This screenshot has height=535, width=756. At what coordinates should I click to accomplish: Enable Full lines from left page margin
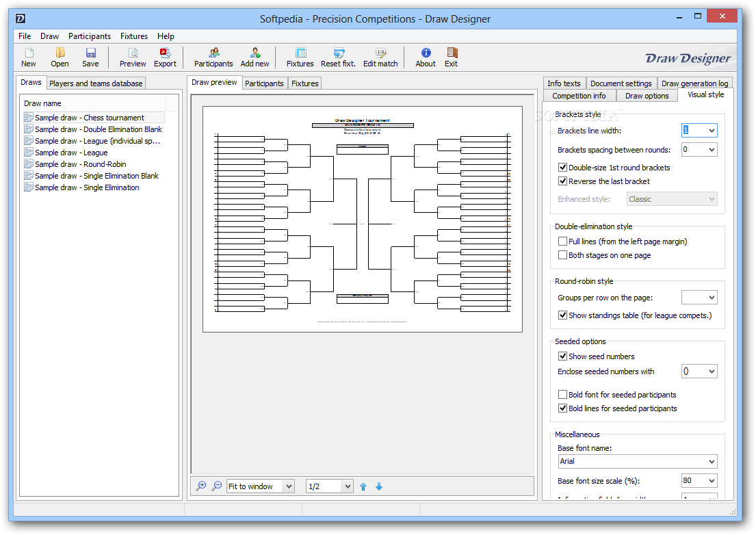562,241
